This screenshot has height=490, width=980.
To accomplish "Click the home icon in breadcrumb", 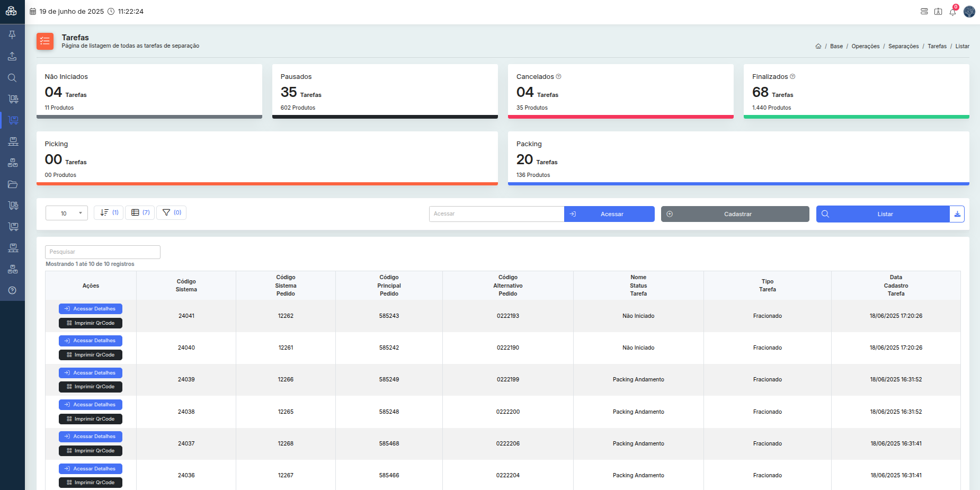I will click(818, 47).
